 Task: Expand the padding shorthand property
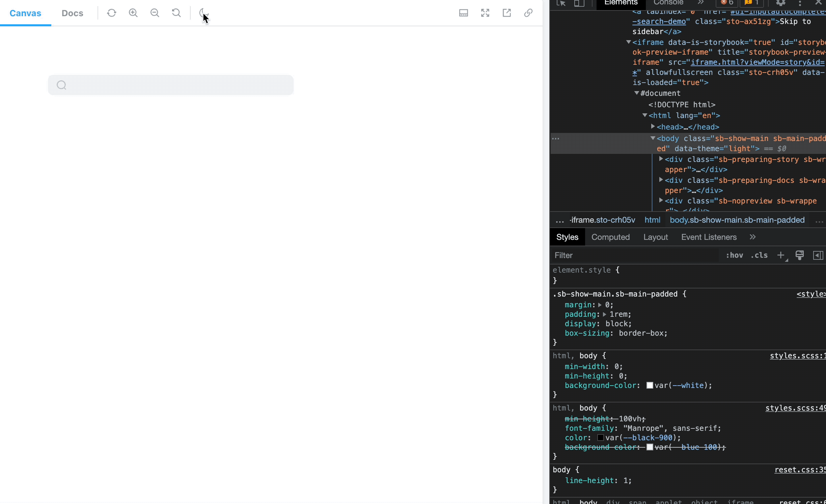(x=605, y=314)
